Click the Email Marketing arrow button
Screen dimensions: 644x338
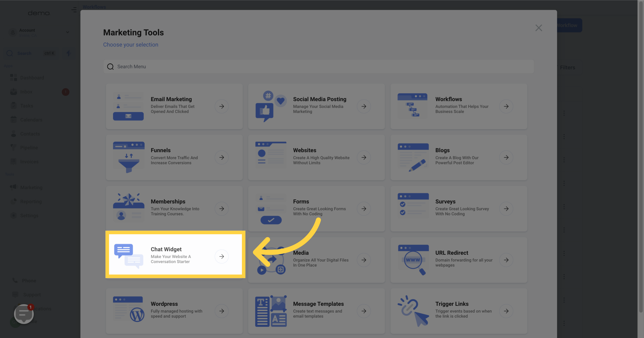222,106
